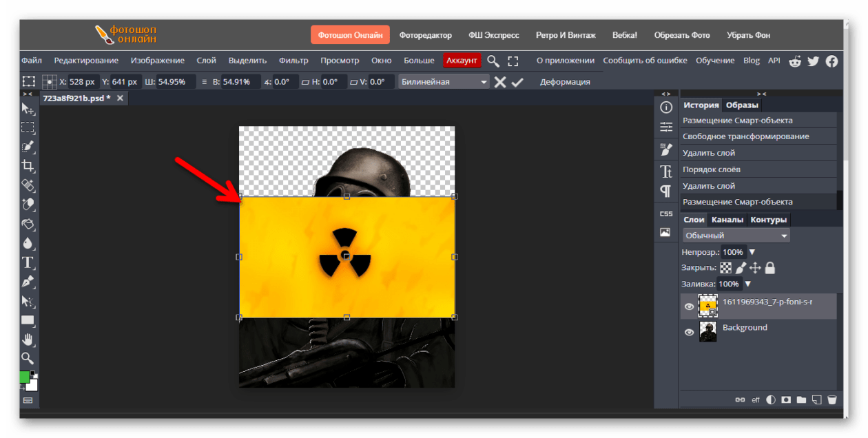Select the Pen tool
868x438 pixels.
point(28,282)
